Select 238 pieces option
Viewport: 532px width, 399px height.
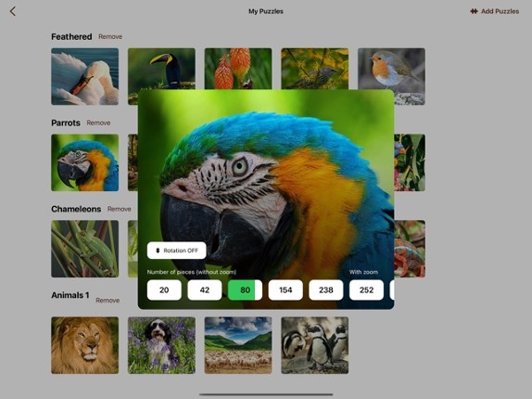325,290
